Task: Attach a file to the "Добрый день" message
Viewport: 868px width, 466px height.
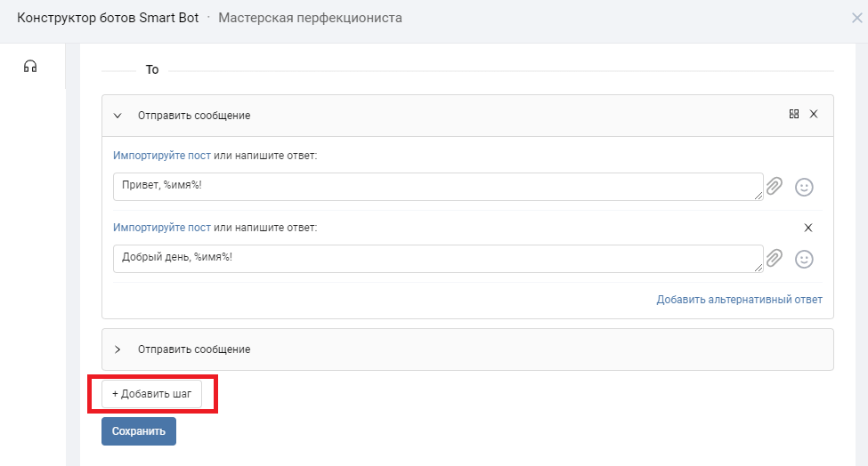Action: tap(775, 259)
